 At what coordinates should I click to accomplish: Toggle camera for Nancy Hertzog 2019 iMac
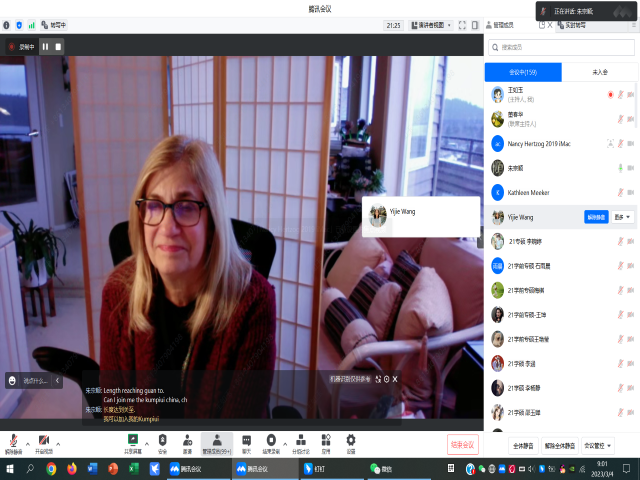(x=631, y=144)
